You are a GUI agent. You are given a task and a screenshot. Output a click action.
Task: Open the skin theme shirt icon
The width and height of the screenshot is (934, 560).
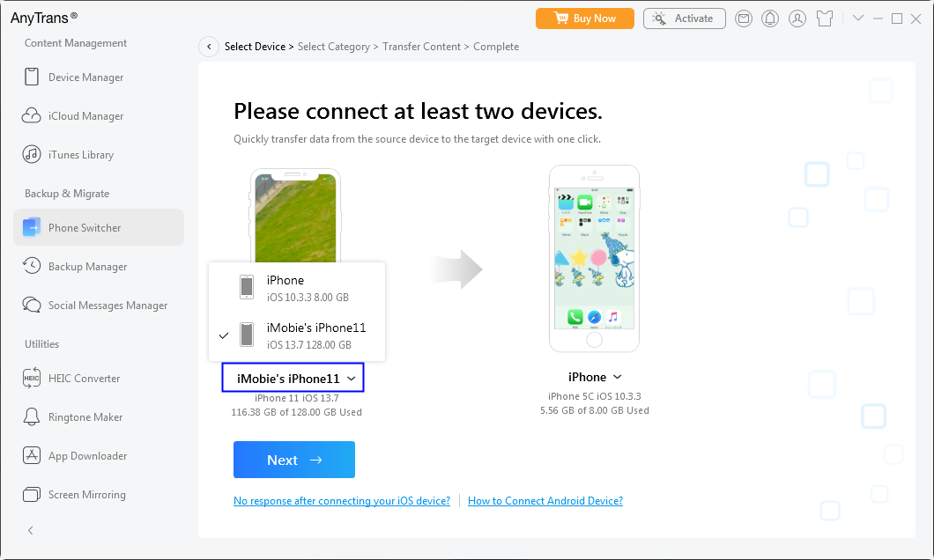825,18
